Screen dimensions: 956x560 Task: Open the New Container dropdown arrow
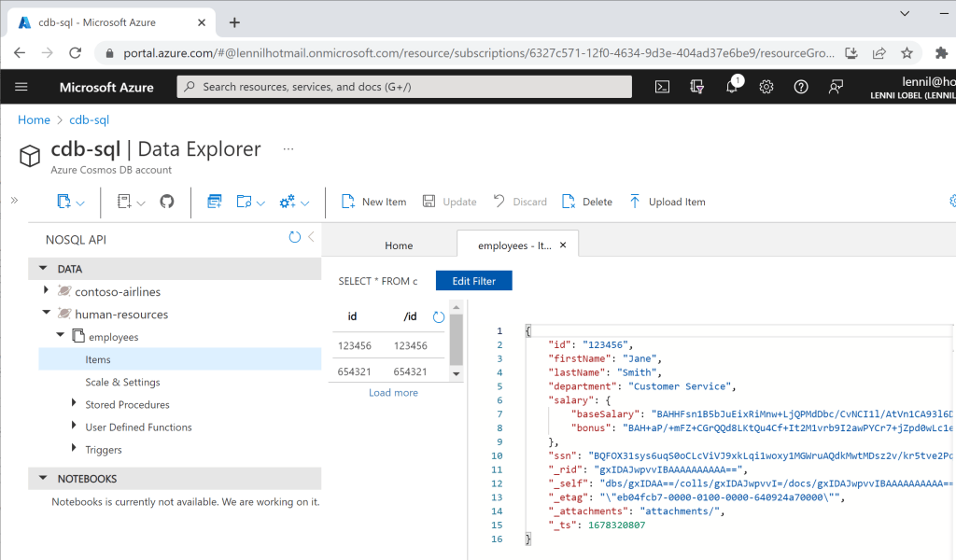pyautogui.click(x=80, y=203)
